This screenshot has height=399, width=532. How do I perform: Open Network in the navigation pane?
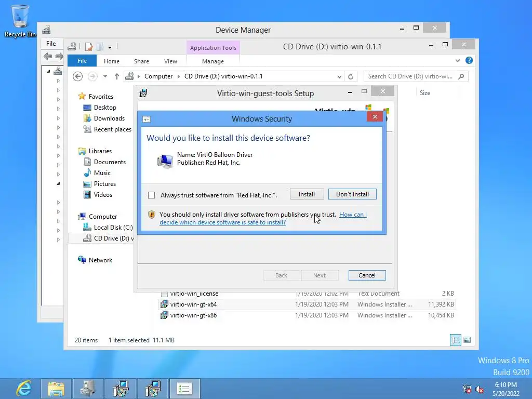[x=100, y=260]
